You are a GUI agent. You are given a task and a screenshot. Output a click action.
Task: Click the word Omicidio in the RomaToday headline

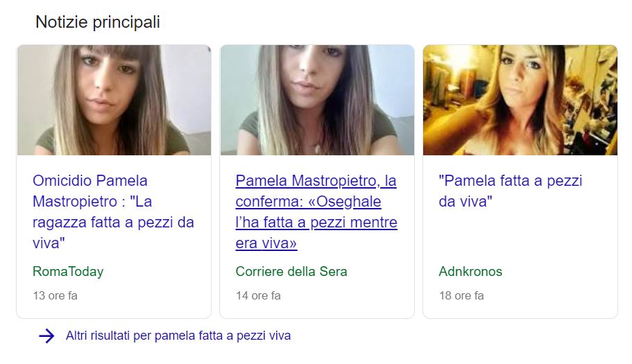coord(62,180)
